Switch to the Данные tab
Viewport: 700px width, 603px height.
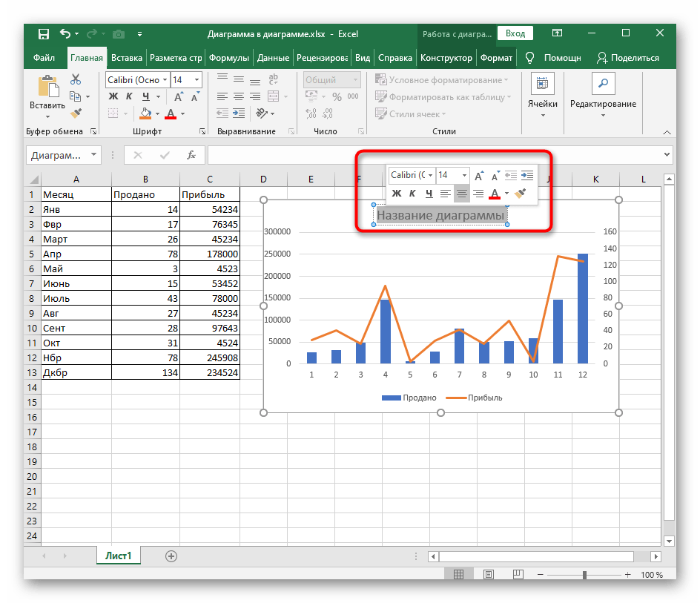point(273,58)
